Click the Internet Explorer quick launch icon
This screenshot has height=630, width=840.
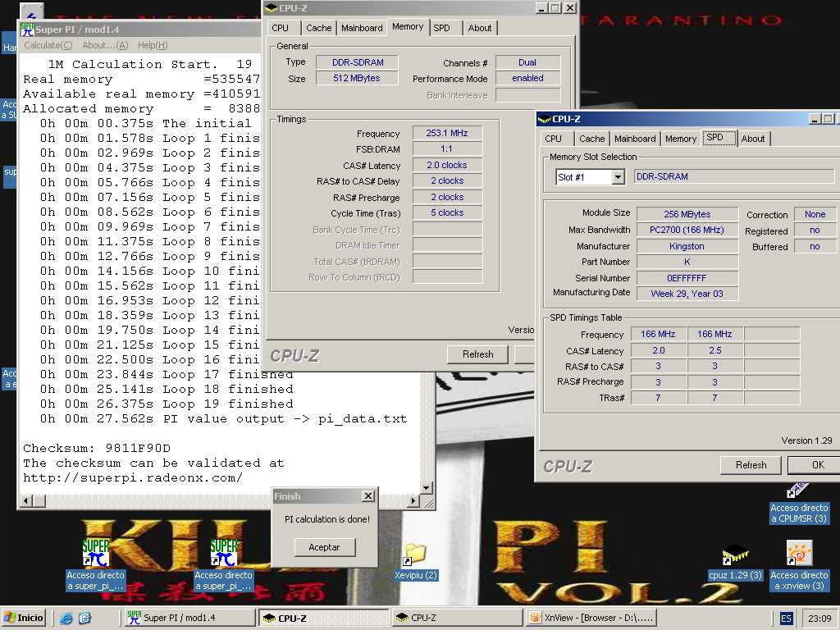(x=66, y=618)
